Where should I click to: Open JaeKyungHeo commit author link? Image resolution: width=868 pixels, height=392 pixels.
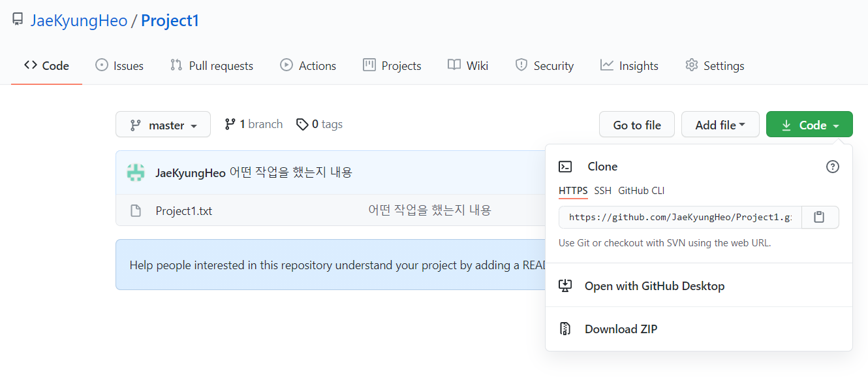(x=191, y=172)
